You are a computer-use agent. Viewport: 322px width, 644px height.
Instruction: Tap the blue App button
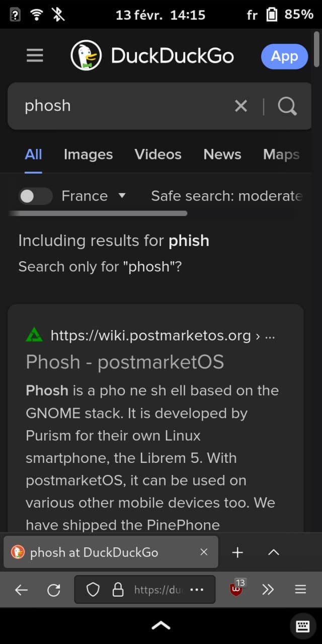(284, 56)
